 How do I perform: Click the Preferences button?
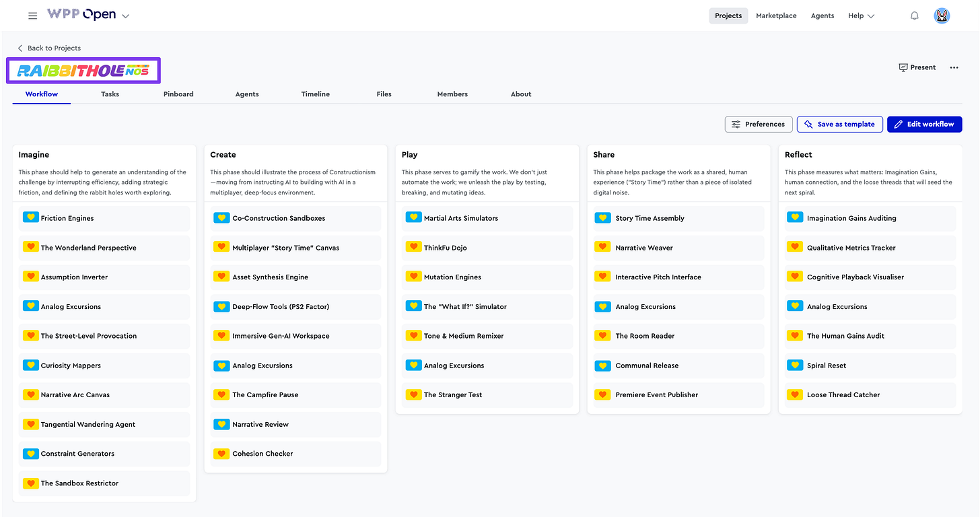(759, 124)
